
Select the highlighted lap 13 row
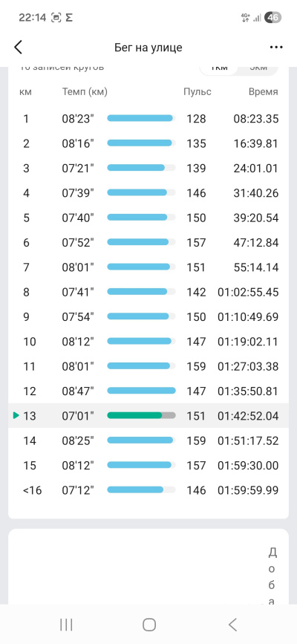148,416
